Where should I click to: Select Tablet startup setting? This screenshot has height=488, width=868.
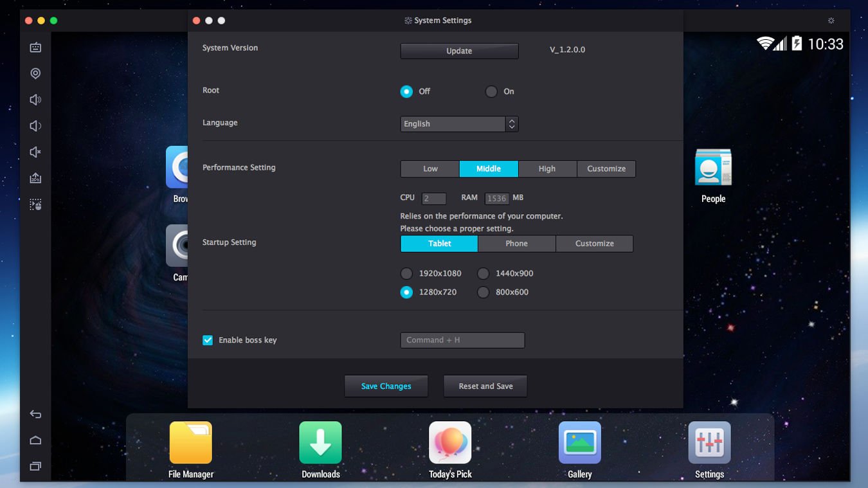point(439,243)
